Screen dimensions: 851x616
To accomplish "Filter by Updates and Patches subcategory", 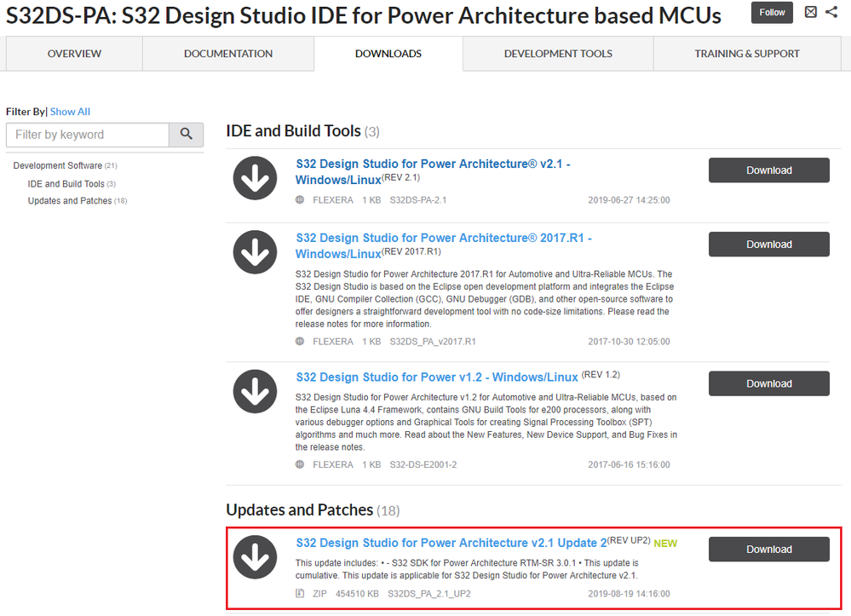I will coord(77,201).
